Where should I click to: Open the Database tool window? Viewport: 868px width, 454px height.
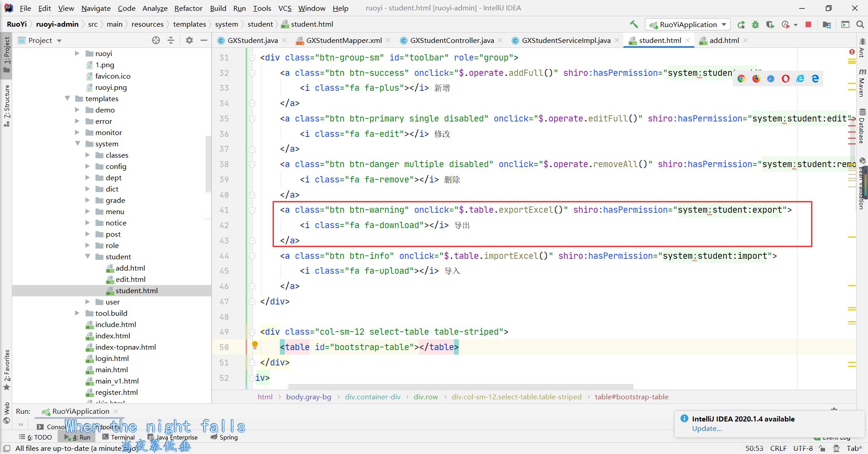tap(862, 126)
